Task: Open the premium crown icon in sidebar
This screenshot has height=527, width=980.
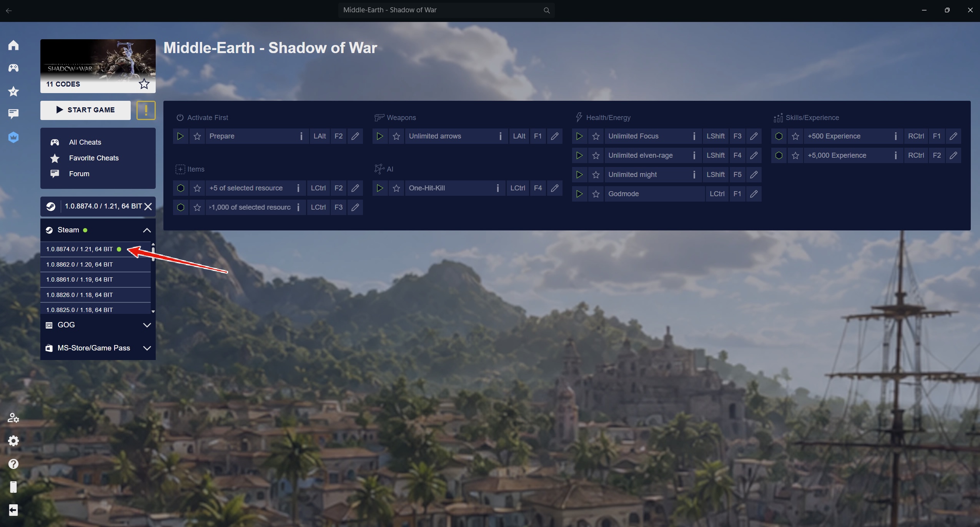Action: 13,137
